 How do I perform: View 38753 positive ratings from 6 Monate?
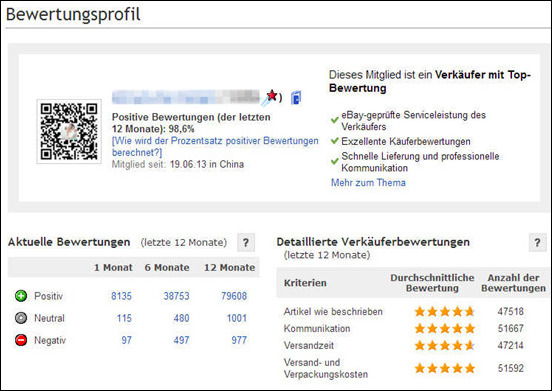pyautogui.click(x=176, y=296)
